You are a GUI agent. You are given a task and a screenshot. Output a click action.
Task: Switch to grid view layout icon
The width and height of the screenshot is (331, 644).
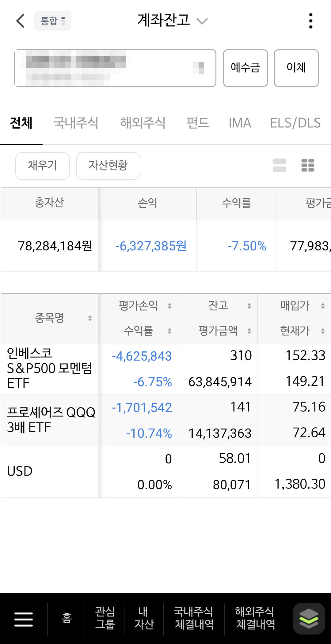tap(308, 165)
